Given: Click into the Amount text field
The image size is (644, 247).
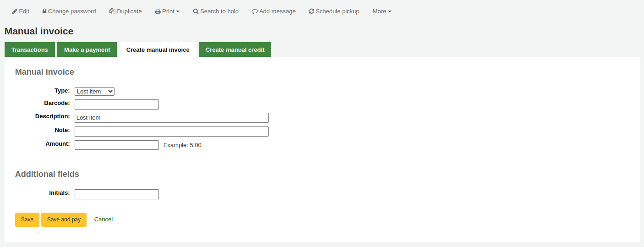Looking at the screenshot, I should point(117,145).
